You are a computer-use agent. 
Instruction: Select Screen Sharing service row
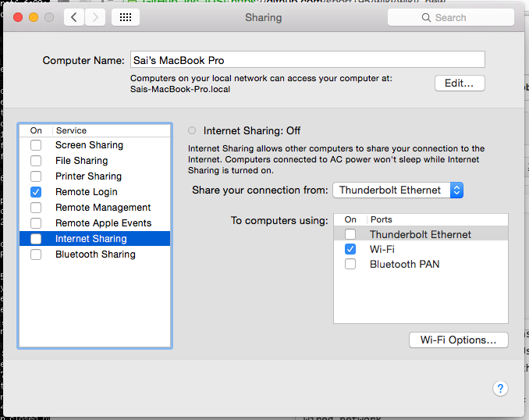point(95,145)
